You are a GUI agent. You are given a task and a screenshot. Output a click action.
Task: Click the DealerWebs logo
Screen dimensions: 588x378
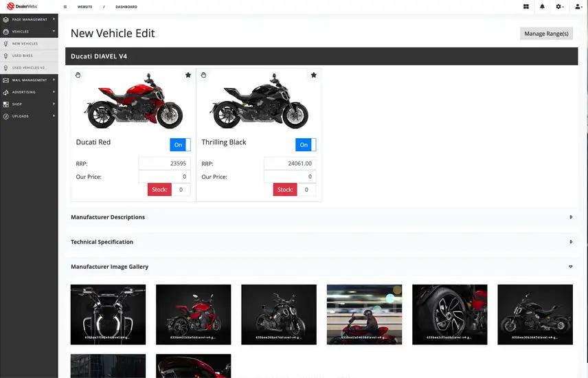pos(22,6)
